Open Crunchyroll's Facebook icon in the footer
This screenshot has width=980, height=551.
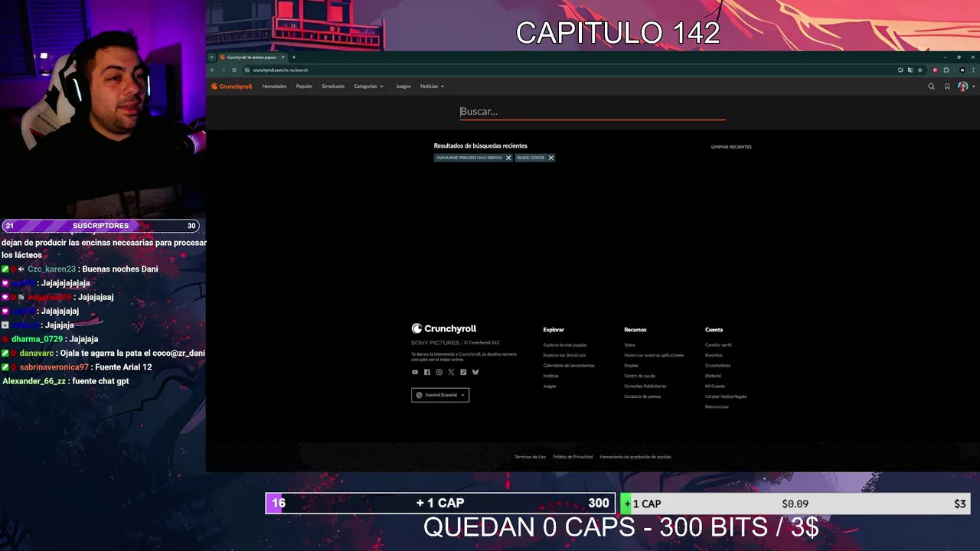tap(427, 372)
